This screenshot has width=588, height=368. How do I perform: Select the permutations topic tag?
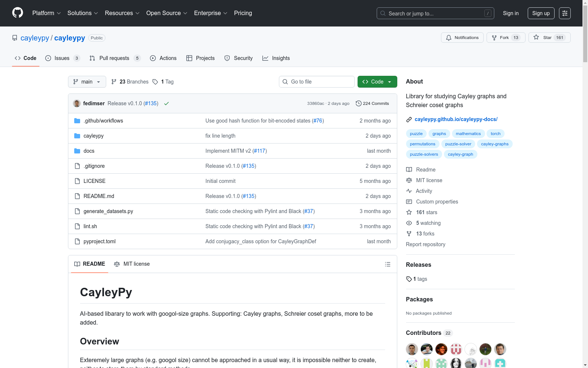point(423,144)
